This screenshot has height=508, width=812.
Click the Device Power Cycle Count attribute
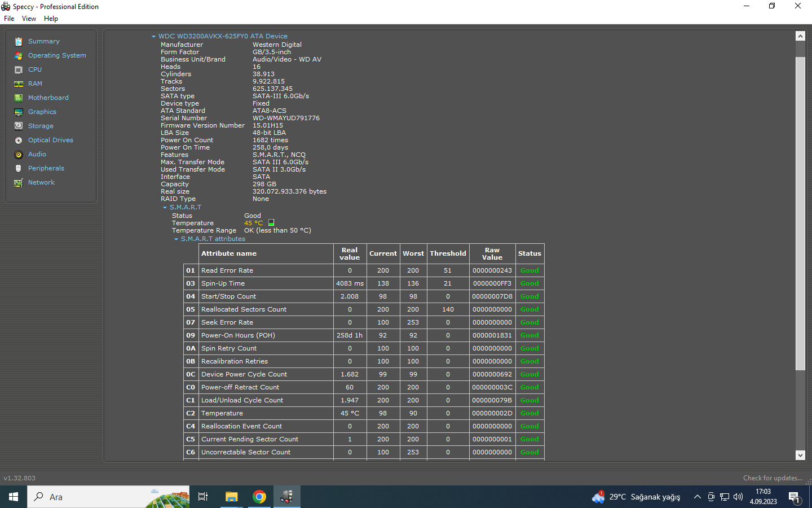pos(244,374)
